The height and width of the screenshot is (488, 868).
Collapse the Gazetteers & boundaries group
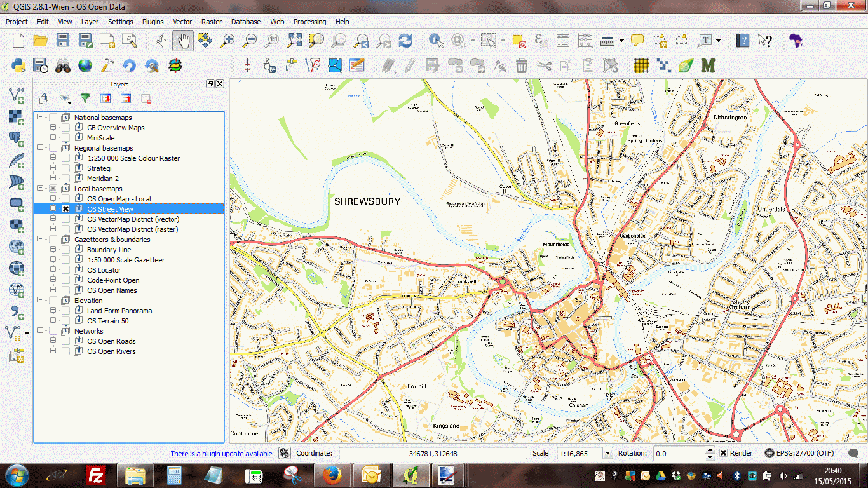41,240
